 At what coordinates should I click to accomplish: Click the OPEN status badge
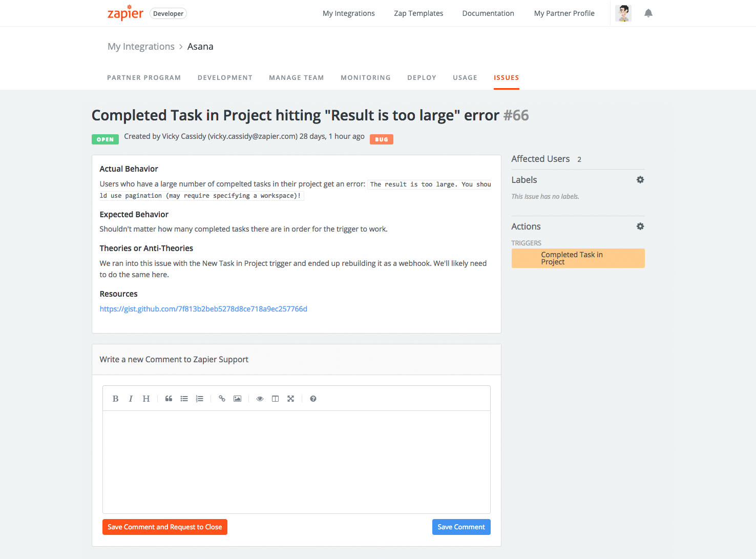click(x=105, y=139)
